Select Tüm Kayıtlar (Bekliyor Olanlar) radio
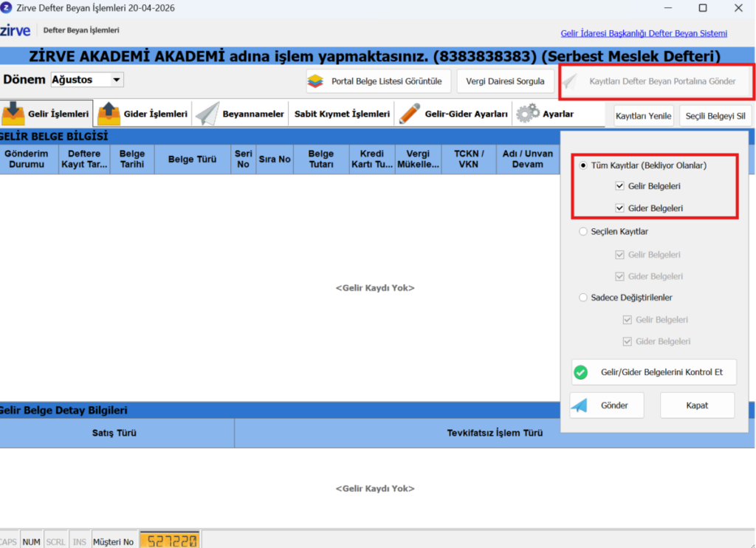 (x=583, y=165)
